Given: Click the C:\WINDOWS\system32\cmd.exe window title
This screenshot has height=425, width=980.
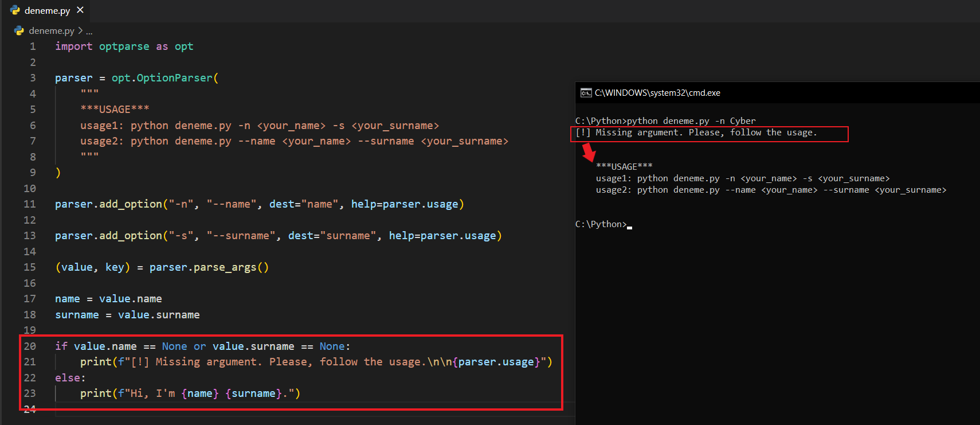Looking at the screenshot, I should point(657,93).
